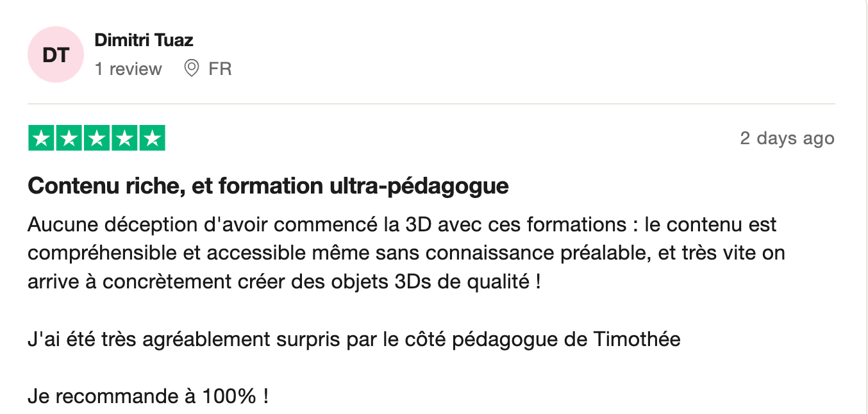Screen dimensions: 868x414
Task: Click the first green rating star
Action: (42, 138)
